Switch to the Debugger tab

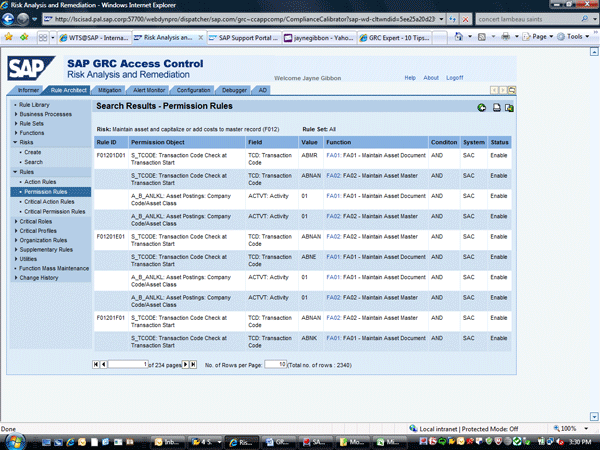point(234,90)
